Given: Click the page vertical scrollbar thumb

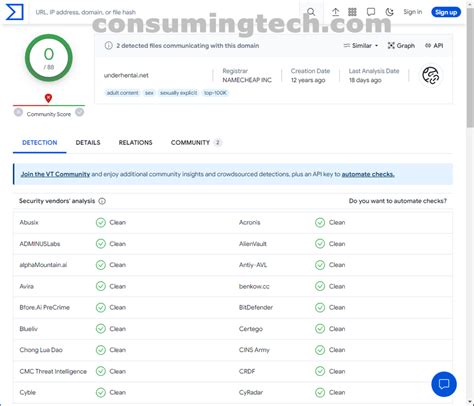Looking at the screenshot, I should (x=470, y=67).
